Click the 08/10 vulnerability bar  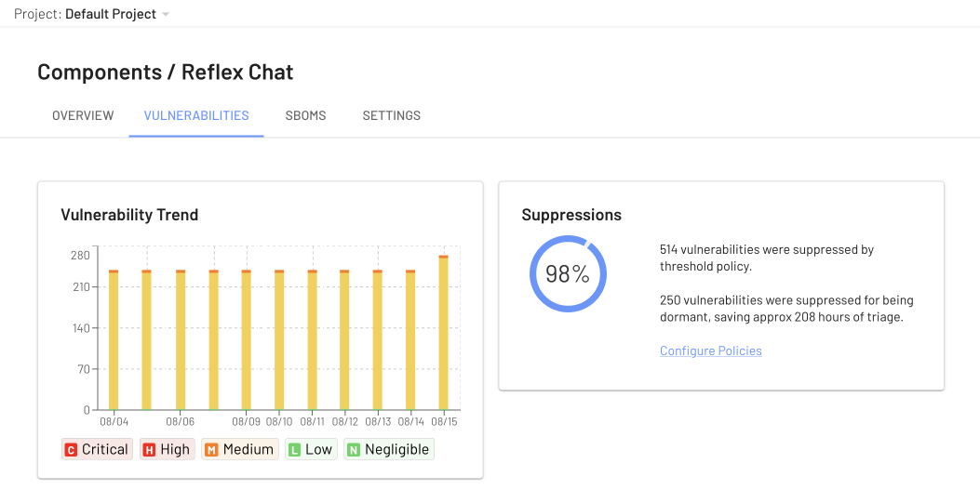(279, 339)
